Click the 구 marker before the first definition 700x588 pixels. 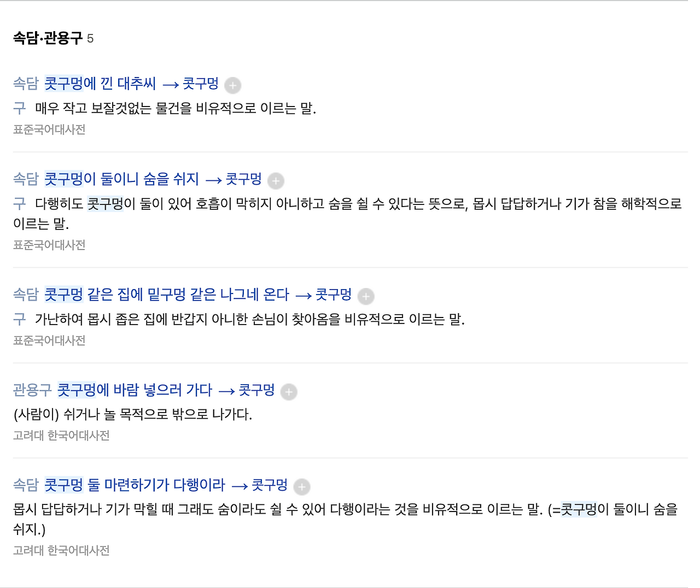pos(19,108)
